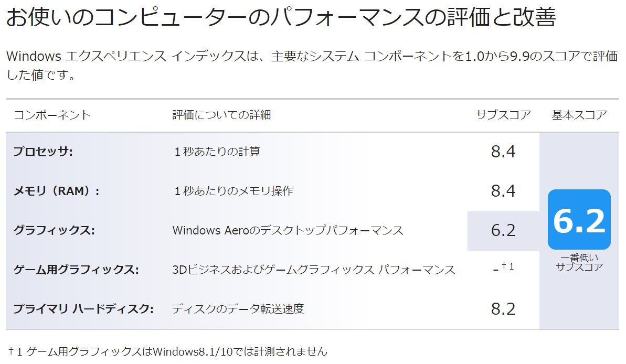Click the ディスクのデータ転送速度 description text
The width and height of the screenshot is (626, 364).
[x=238, y=308]
